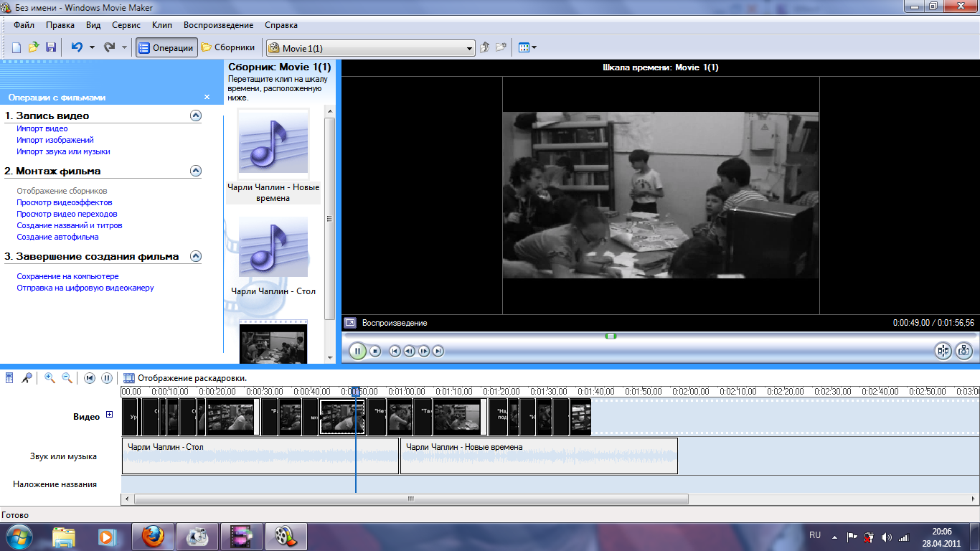Viewport: 980px width, 551px height.
Task: Collapse the Монтаж фильма section
Action: tap(196, 171)
